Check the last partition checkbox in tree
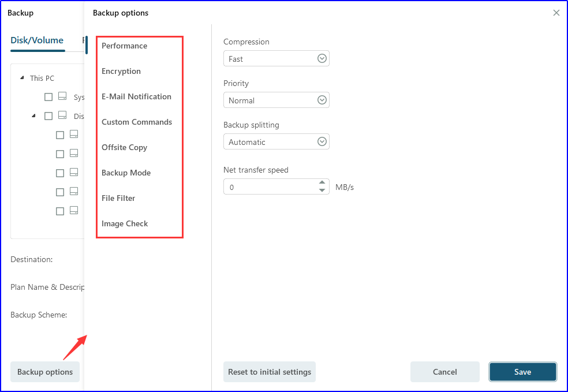The image size is (568, 392). (60, 211)
